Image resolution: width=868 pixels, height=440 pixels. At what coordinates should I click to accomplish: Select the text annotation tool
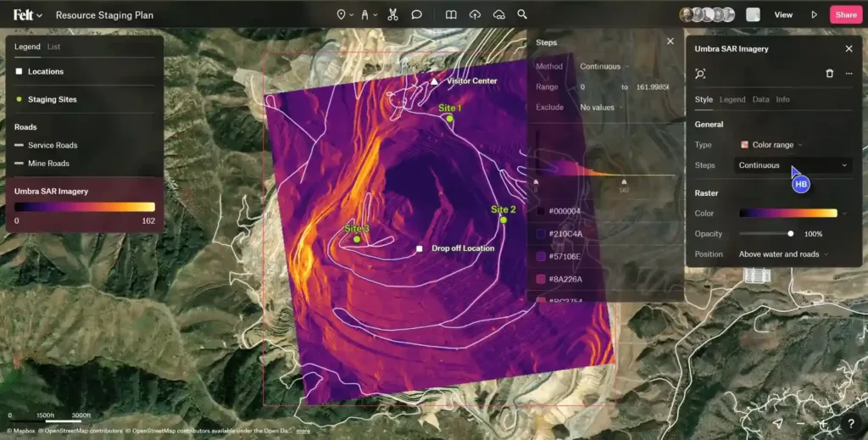364,15
